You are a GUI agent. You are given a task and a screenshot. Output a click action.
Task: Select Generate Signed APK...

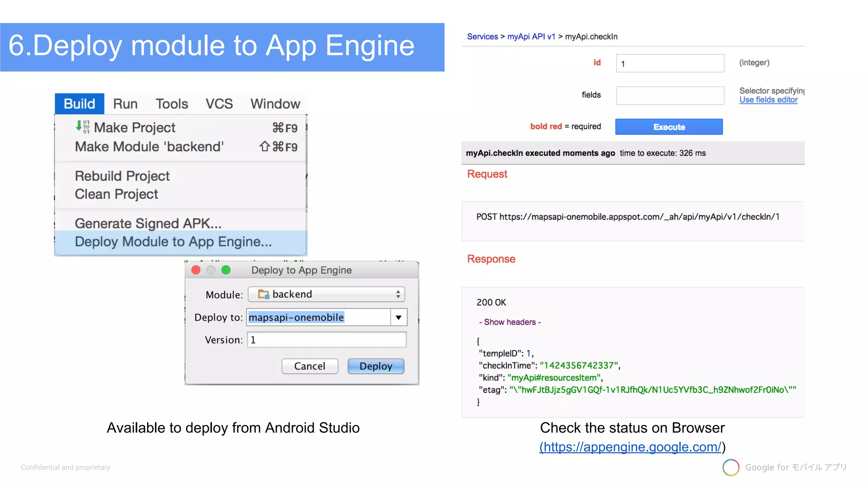(x=181, y=223)
